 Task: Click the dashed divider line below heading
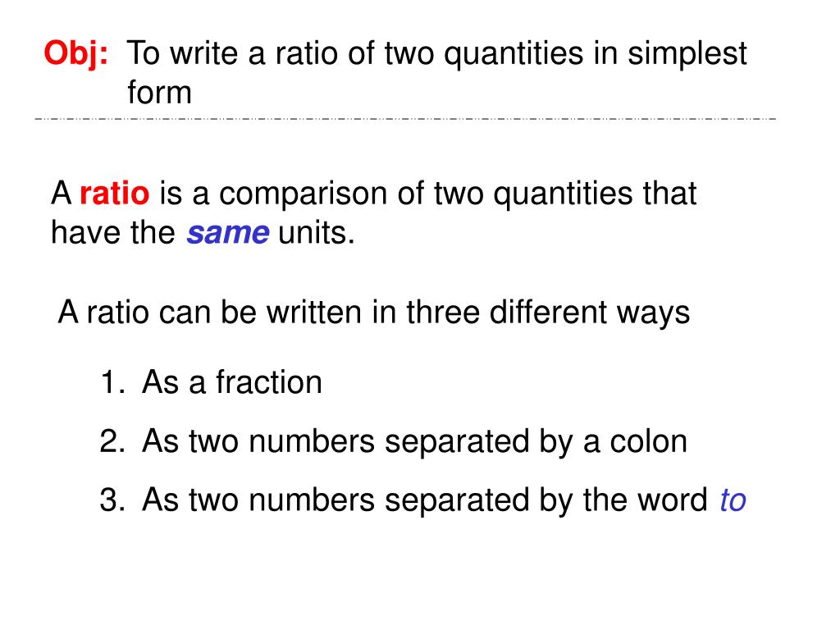(x=405, y=118)
